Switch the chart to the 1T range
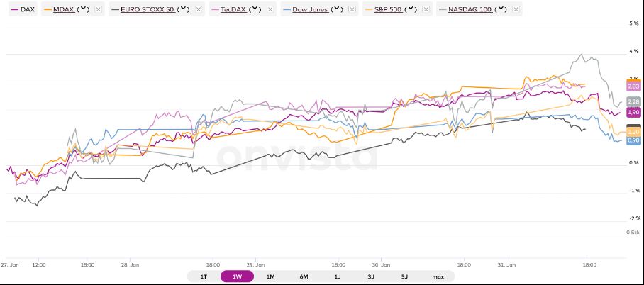The height and width of the screenshot is (285, 644). point(204,276)
